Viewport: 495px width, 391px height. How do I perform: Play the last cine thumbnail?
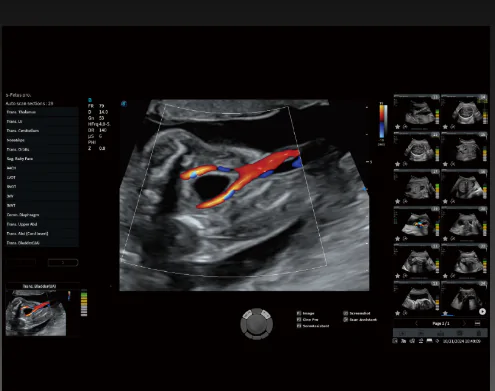(x=482, y=312)
